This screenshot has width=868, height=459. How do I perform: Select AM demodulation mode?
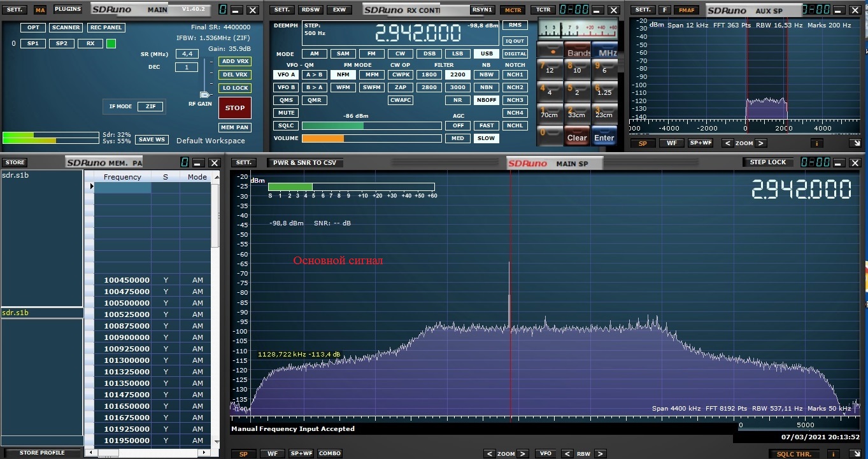click(x=315, y=54)
